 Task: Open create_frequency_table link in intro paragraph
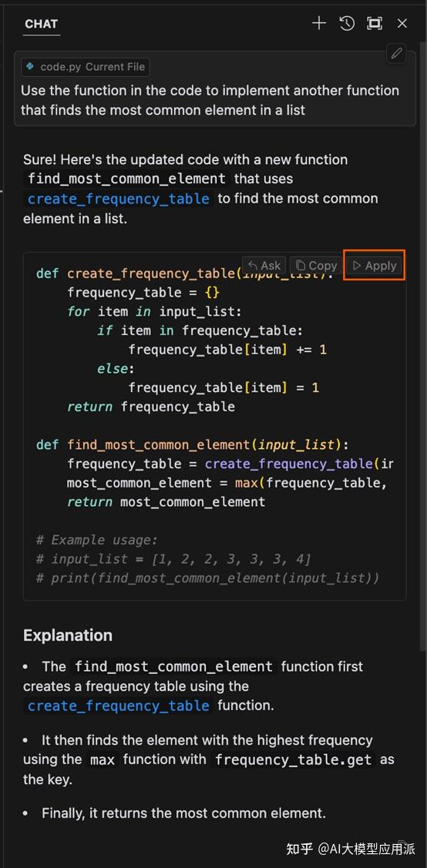point(119,199)
